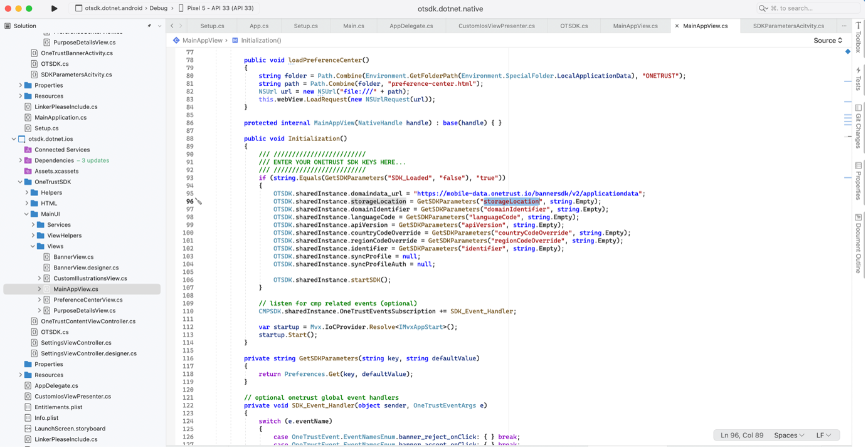Collapse the otsdk.dotnet.ios project
Screen dimensions: 868x448
[14, 139]
